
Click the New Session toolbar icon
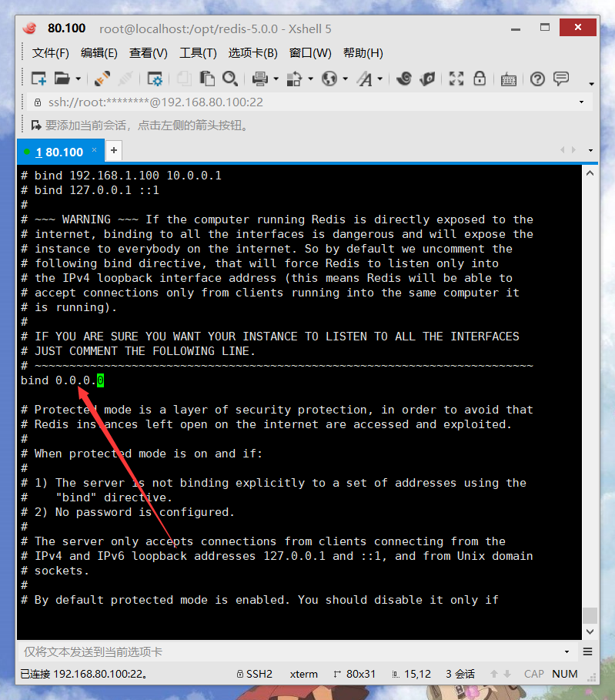click(x=38, y=79)
